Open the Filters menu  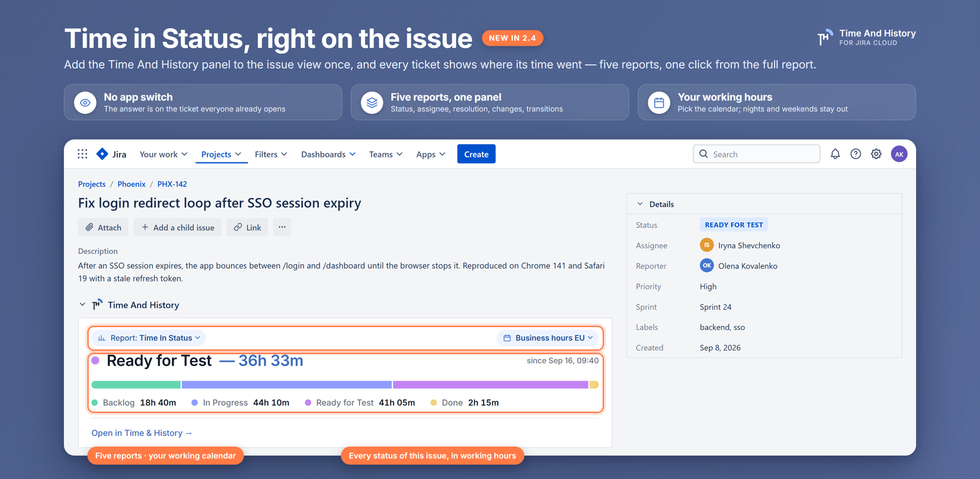click(x=271, y=154)
